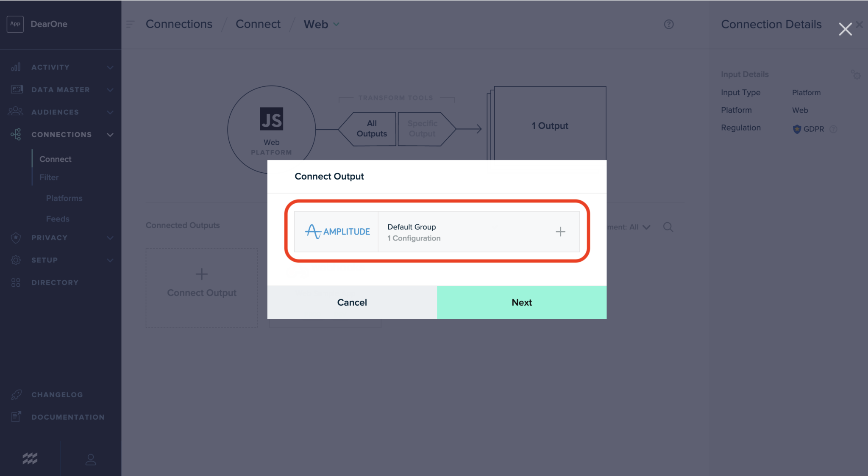Screen dimensions: 868x476
Task: Click the user profile icon in sidebar
Action: click(x=91, y=459)
